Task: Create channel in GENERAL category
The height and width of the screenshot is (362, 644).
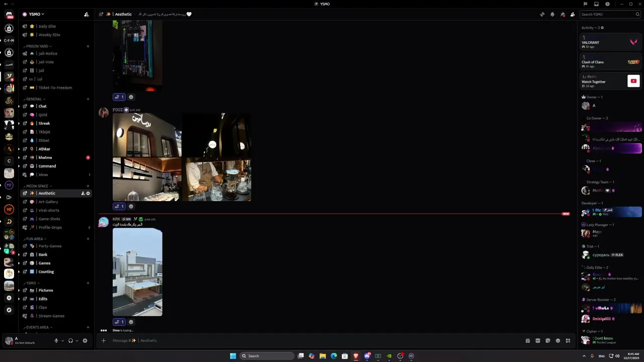Action: tap(88, 99)
